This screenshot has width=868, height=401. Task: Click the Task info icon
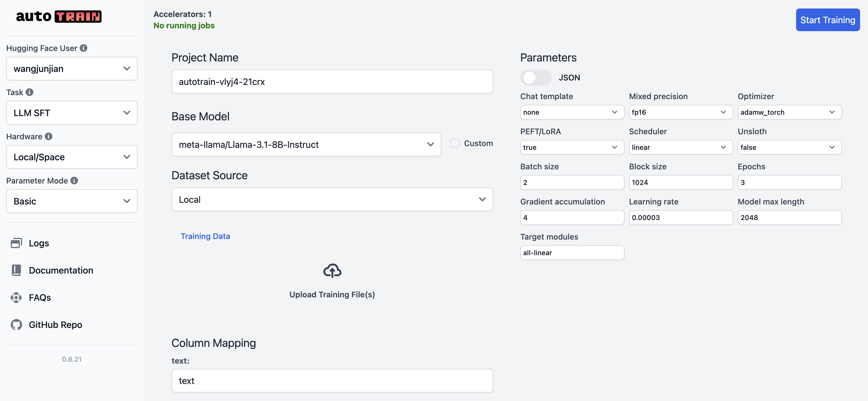point(30,92)
